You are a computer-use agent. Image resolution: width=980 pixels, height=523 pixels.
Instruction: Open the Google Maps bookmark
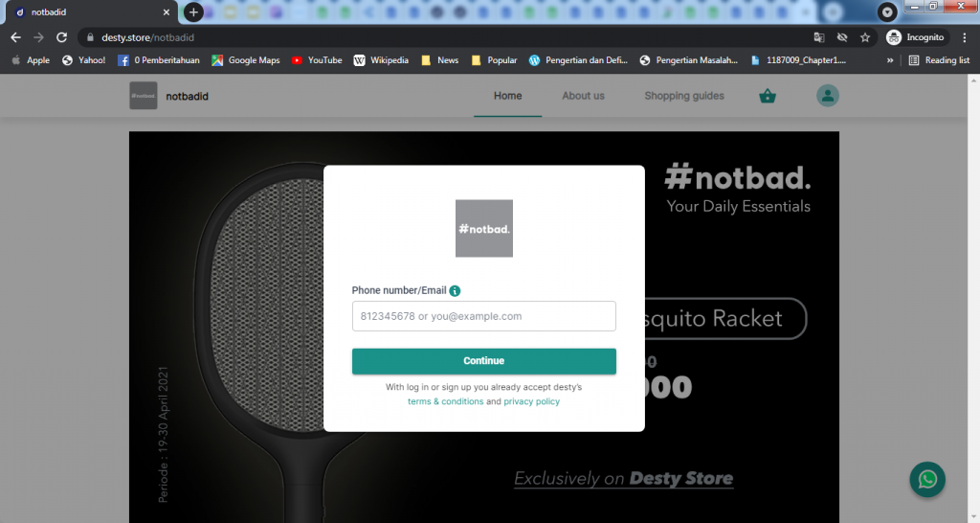(x=246, y=60)
